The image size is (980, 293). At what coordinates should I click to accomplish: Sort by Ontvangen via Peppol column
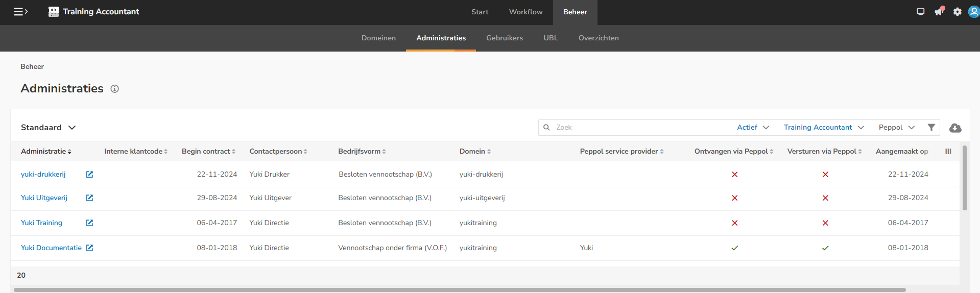pyautogui.click(x=734, y=152)
